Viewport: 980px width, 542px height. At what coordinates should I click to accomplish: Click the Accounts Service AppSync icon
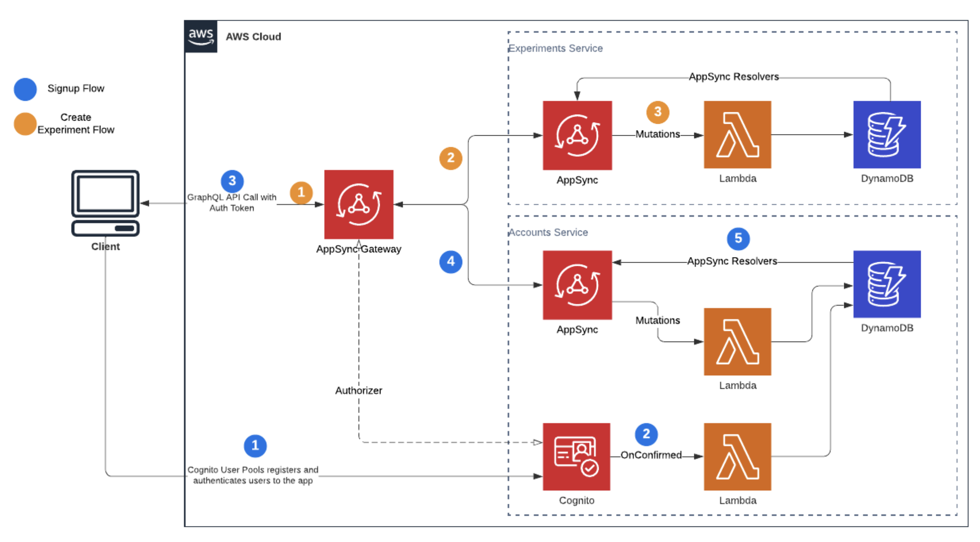[x=577, y=285]
